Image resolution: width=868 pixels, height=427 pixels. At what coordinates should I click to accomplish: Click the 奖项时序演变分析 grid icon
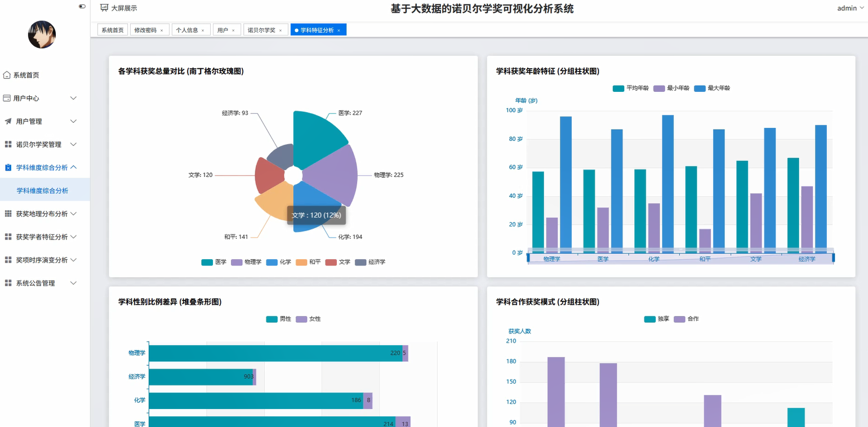pyautogui.click(x=8, y=260)
